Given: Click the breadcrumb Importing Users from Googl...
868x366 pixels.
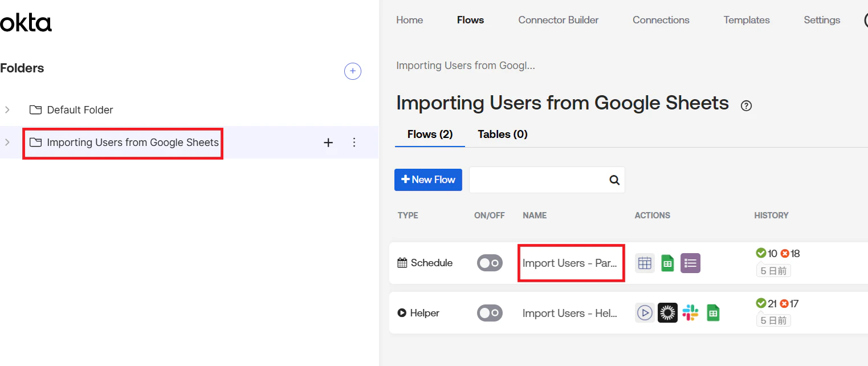Looking at the screenshot, I should click(465, 66).
